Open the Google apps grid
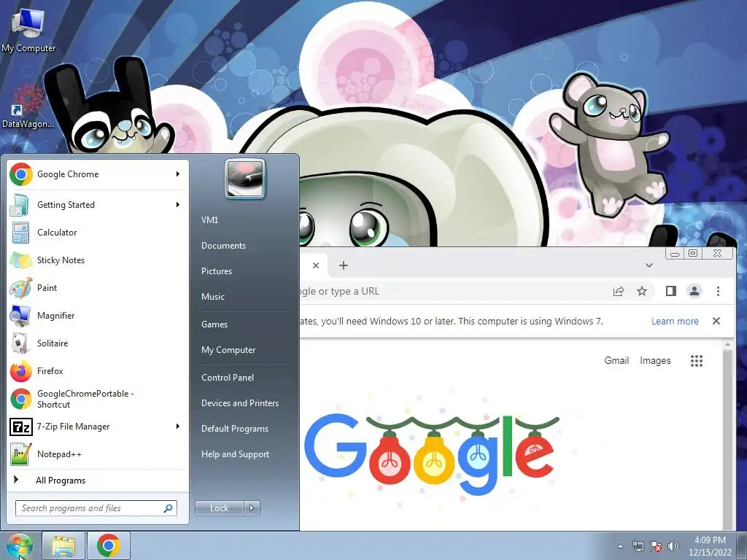Screen dimensions: 747x560 click(x=697, y=361)
